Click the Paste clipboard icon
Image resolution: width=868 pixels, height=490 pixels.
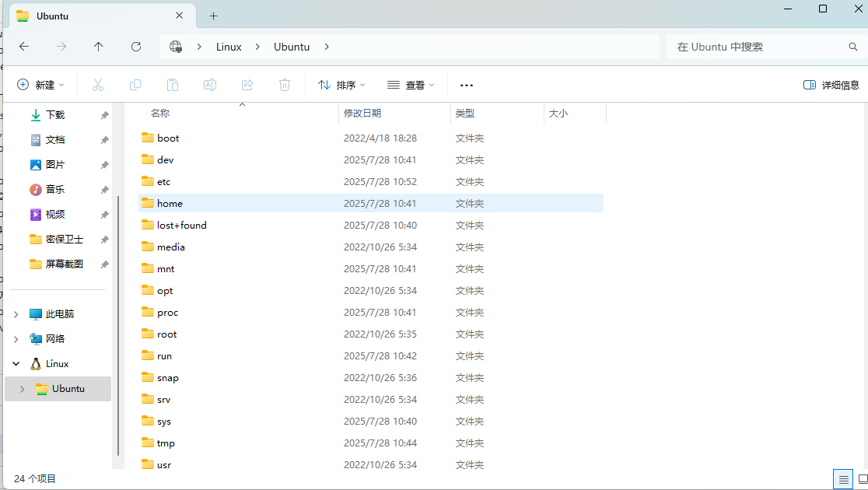point(173,85)
